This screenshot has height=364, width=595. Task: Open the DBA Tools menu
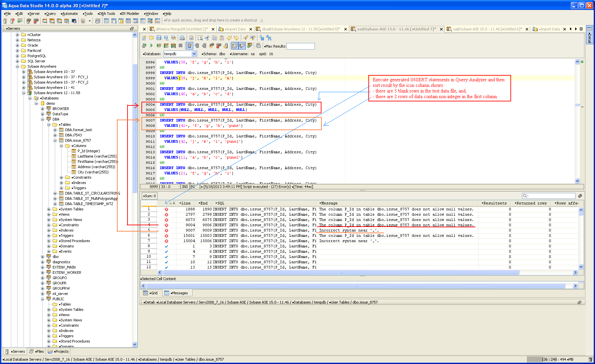click(106, 14)
